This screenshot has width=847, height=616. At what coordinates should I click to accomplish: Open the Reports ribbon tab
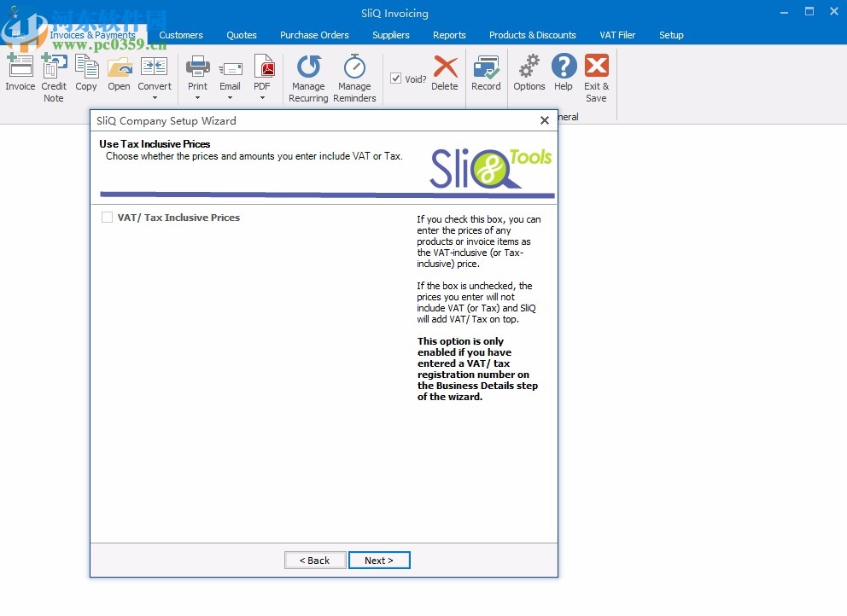(x=449, y=35)
